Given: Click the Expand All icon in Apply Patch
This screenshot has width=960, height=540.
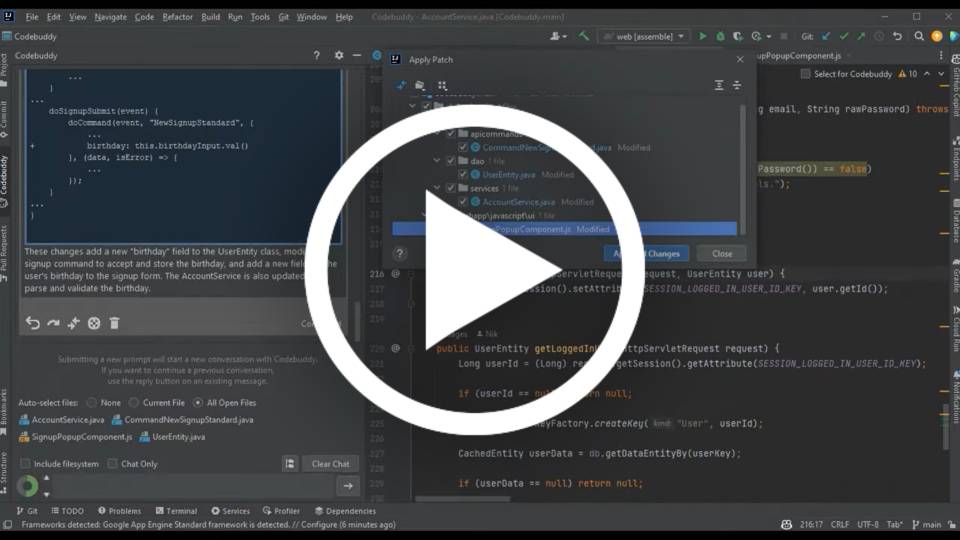Looking at the screenshot, I should [718, 86].
